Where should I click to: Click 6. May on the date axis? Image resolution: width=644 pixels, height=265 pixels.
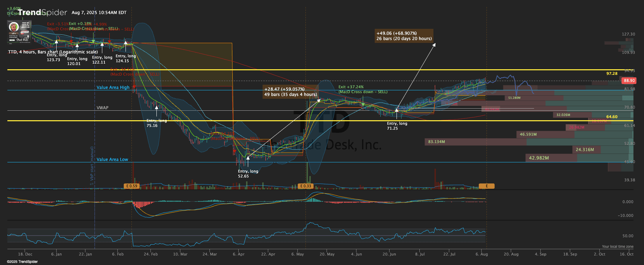point(297,254)
